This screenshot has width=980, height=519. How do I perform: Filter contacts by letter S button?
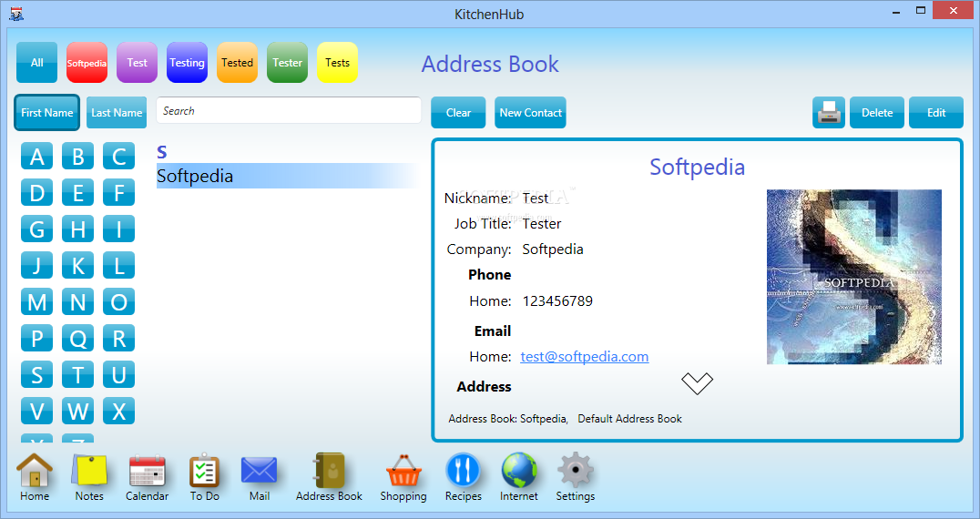click(x=36, y=375)
